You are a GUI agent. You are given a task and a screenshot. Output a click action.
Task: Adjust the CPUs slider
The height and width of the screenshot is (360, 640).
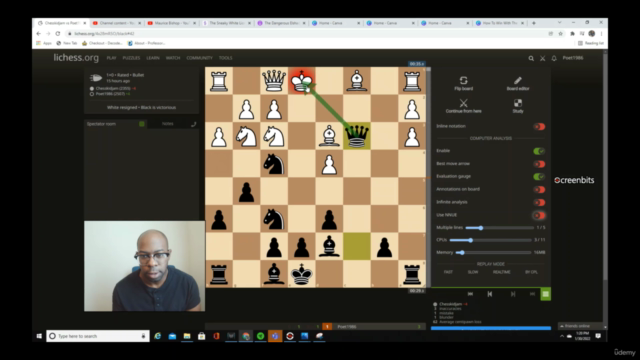pyautogui.click(x=490, y=240)
